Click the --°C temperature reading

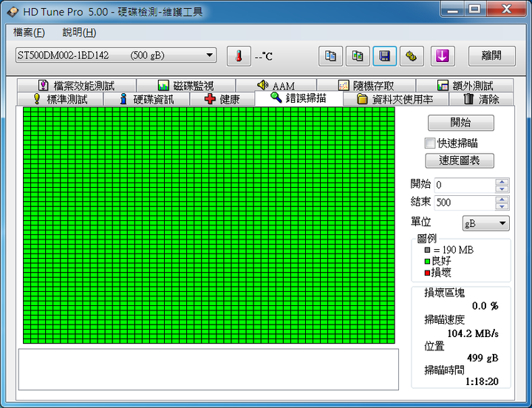(264, 56)
